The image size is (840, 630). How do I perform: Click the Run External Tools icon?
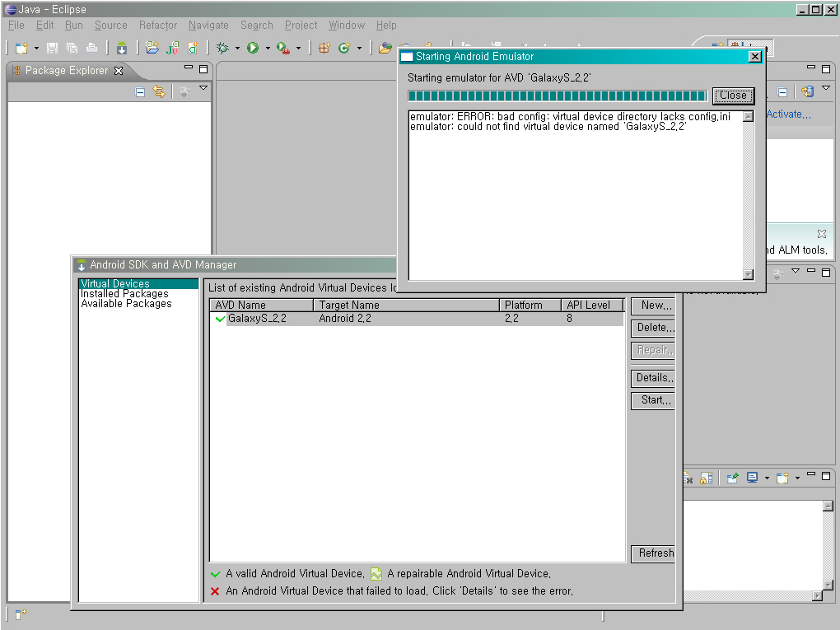pos(283,49)
